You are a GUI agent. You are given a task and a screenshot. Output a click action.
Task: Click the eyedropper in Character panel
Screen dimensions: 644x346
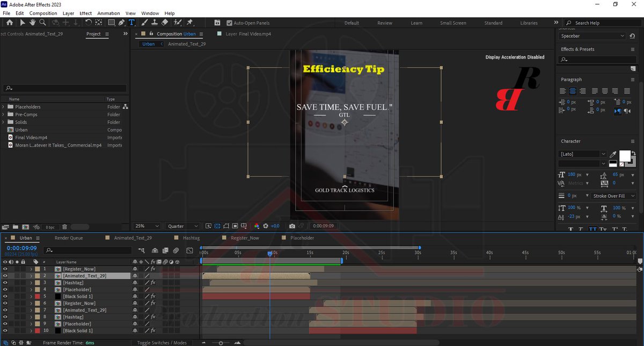click(x=613, y=154)
